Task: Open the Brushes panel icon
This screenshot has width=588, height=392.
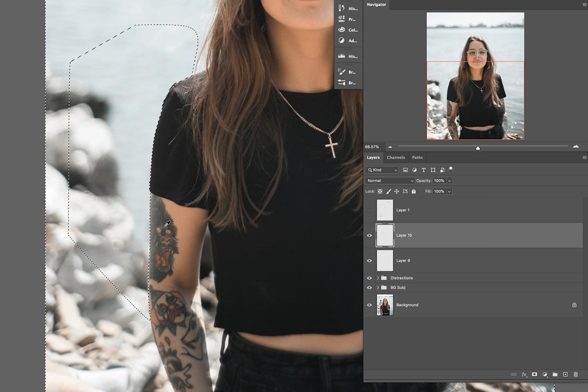Action: [x=342, y=83]
